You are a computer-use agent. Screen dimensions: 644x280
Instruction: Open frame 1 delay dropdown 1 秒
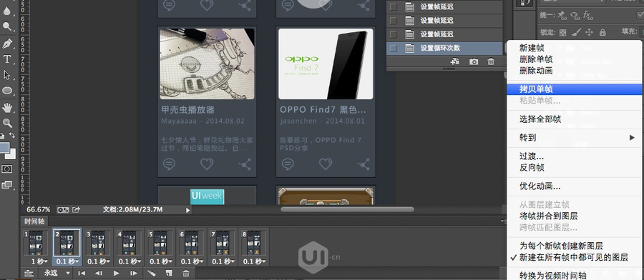(x=39, y=261)
